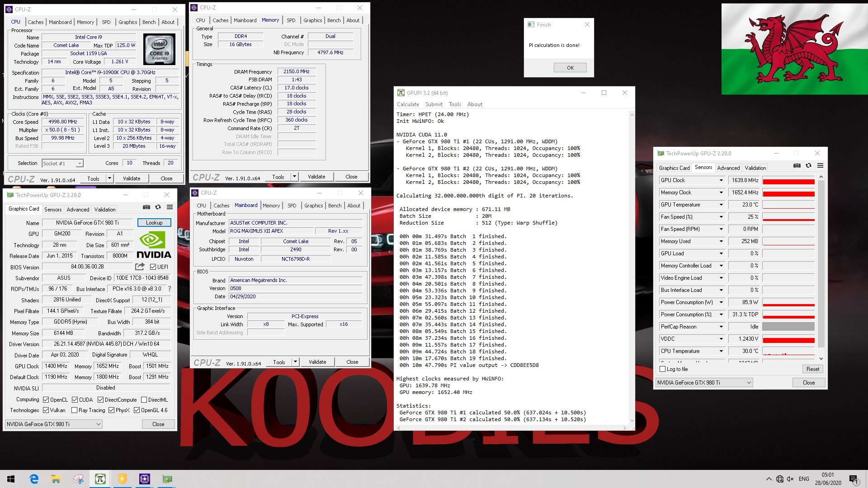Toggle the CUDA checkbox
Viewport: 868px width, 488px height.
click(75, 400)
